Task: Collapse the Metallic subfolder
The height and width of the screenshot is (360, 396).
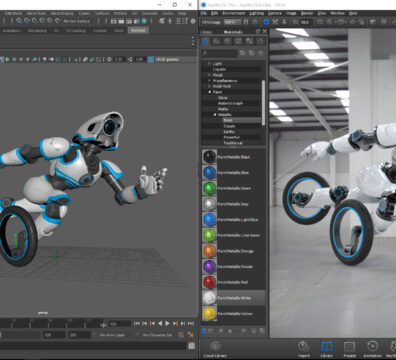Action: (215, 114)
